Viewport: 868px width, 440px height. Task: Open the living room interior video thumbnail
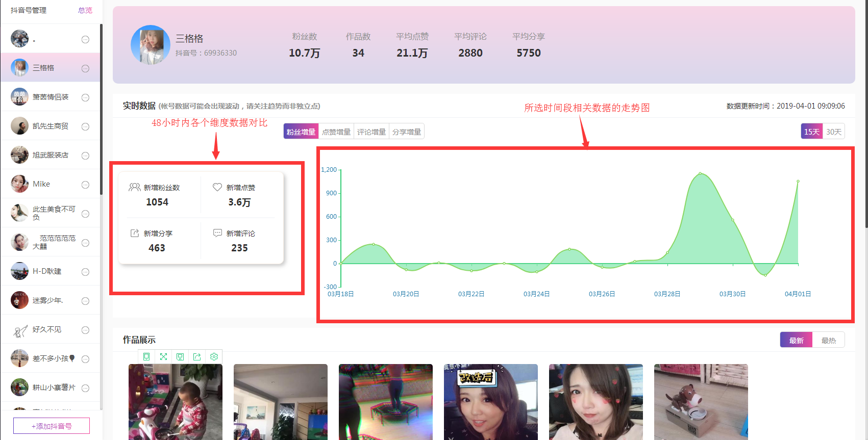coord(281,402)
